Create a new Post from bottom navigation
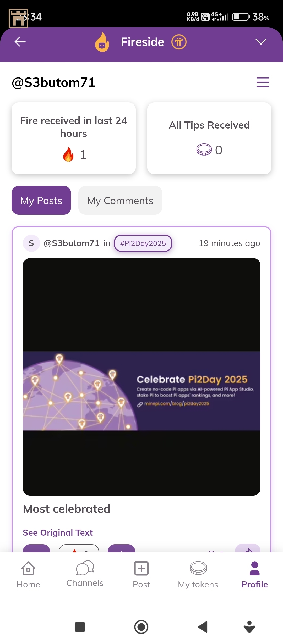Image resolution: width=283 pixels, height=644 pixels. click(x=141, y=574)
